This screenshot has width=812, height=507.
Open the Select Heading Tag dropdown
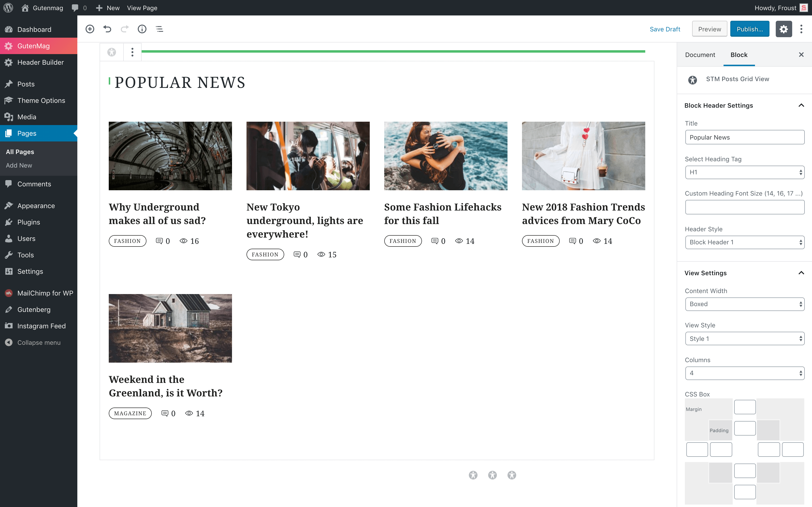tap(745, 172)
